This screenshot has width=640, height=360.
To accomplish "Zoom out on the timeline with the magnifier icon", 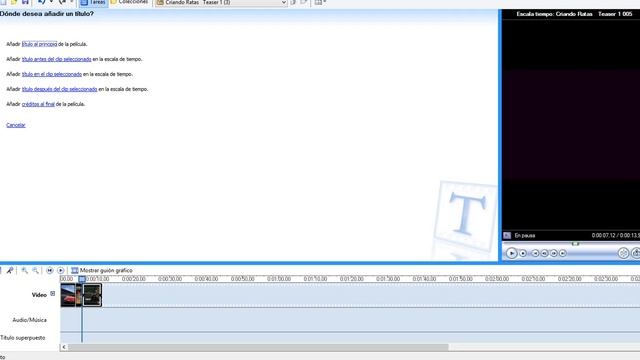I will [x=36, y=270].
